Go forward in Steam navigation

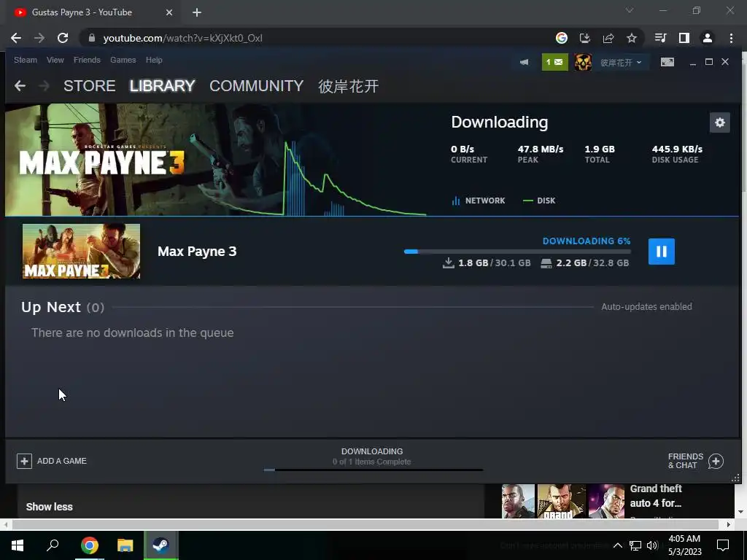(x=44, y=86)
